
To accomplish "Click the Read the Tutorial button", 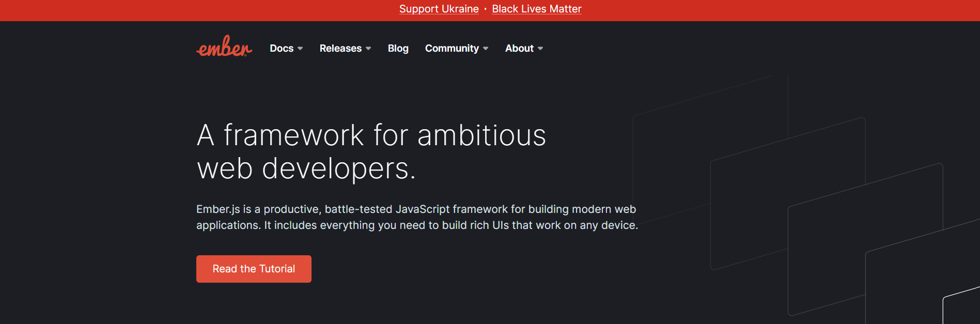I will click(254, 269).
